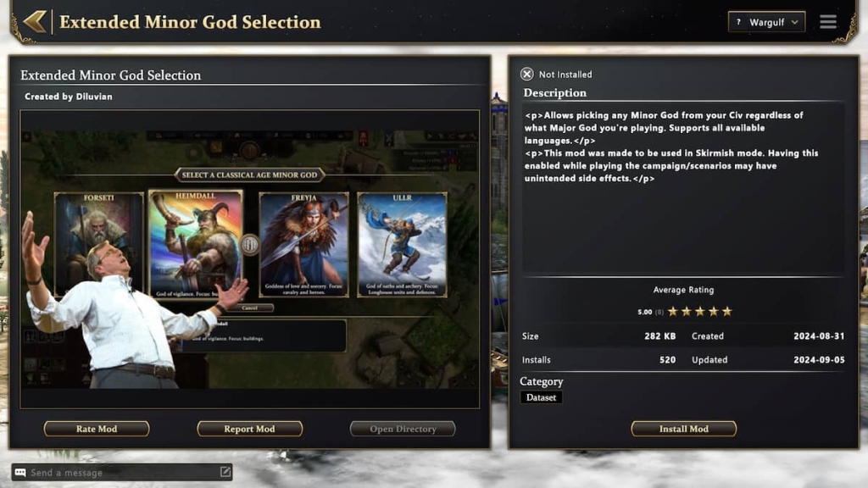Click the Ullr god card in preview
868x488 pixels.
point(403,245)
